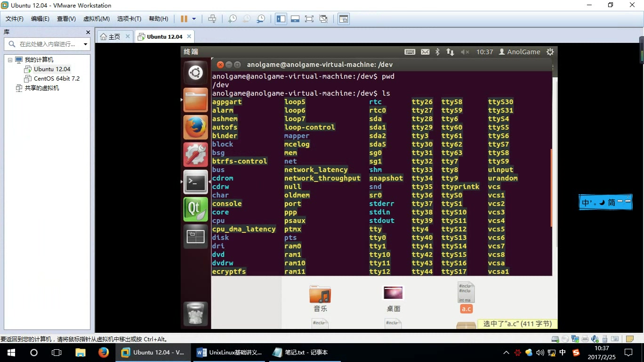The width and height of the screenshot is (644, 362).
Task: Switch to Unity mode toolbar icon
Action: point(323,19)
